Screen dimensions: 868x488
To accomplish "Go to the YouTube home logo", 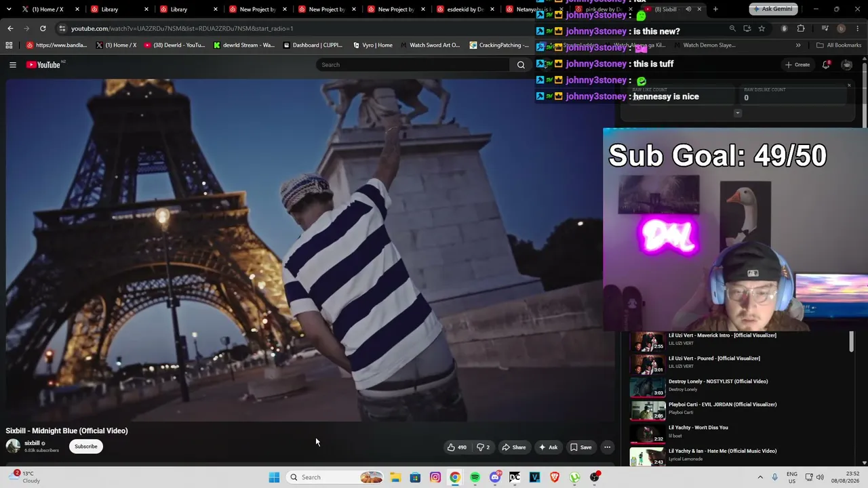I will pyautogui.click(x=43, y=65).
